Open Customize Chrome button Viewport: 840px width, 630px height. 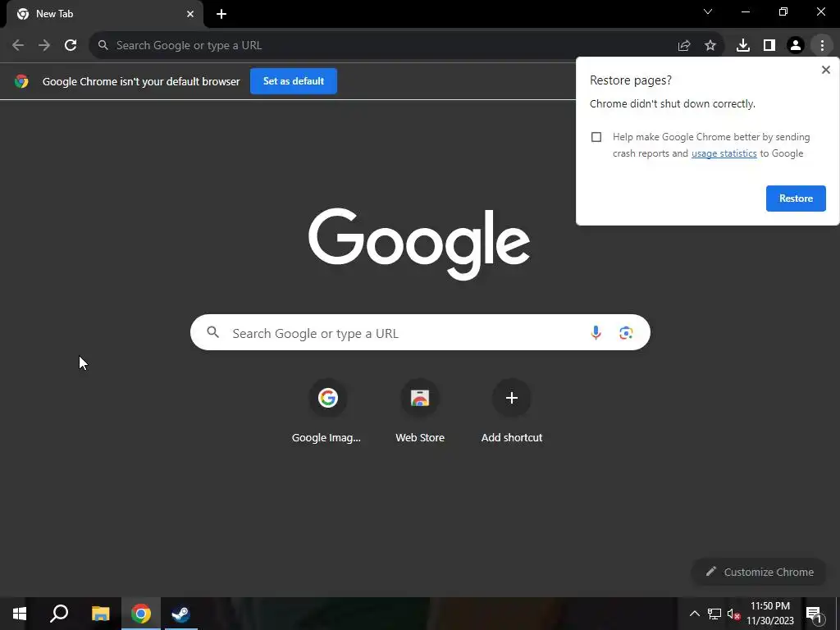[x=760, y=572]
